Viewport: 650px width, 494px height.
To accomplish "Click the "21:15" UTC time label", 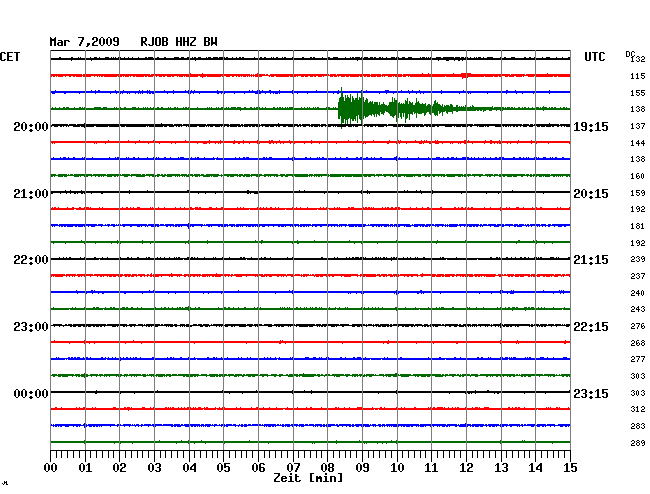I will [x=591, y=260].
